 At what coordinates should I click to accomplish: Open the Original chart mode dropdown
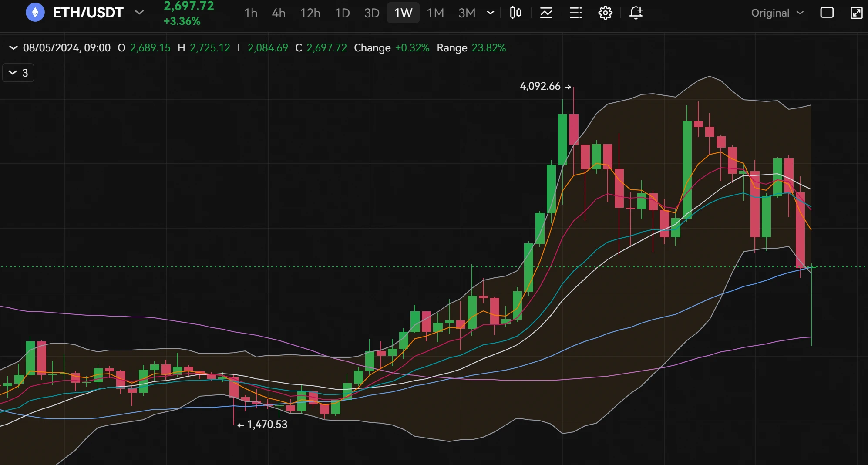click(777, 13)
